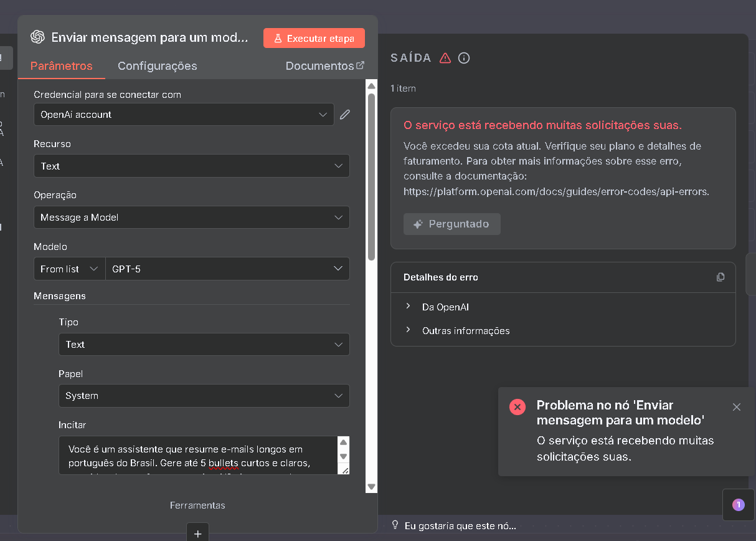Click inside the Incitar prompt text area
This screenshot has height=541, width=756.
pyautogui.click(x=198, y=456)
